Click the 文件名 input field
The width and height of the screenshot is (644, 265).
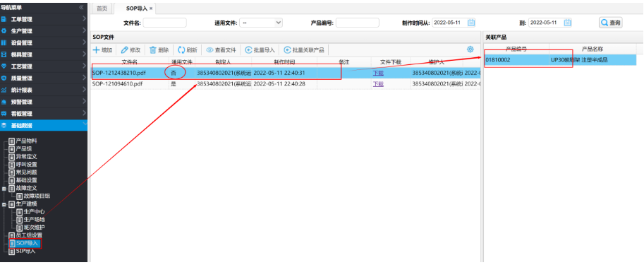tap(164, 23)
